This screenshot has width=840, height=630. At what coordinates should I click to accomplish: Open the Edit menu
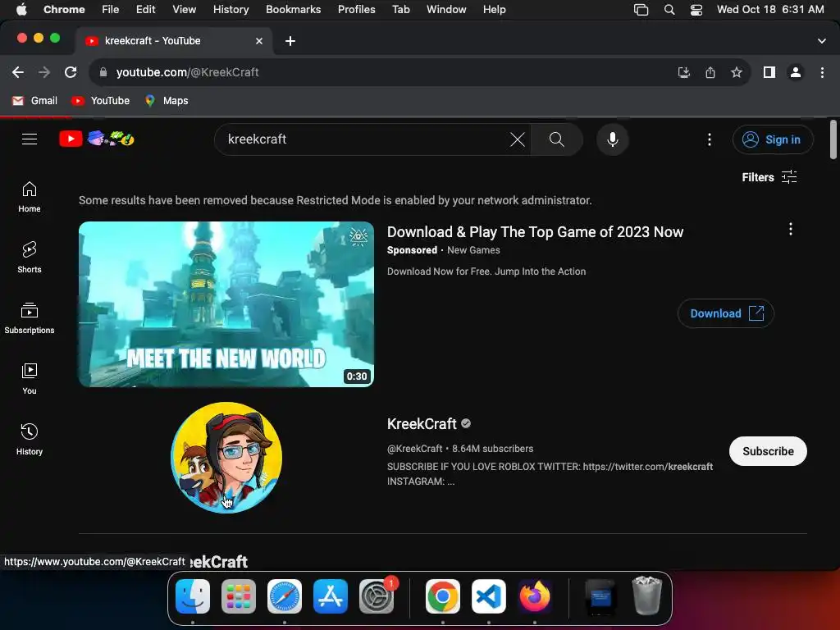point(145,10)
